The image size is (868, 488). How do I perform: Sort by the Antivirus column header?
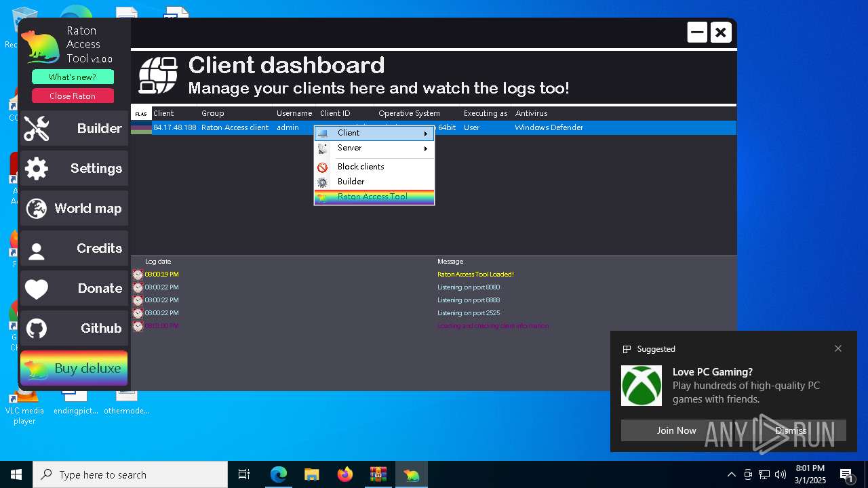pyautogui.click(x=531, y=113)
